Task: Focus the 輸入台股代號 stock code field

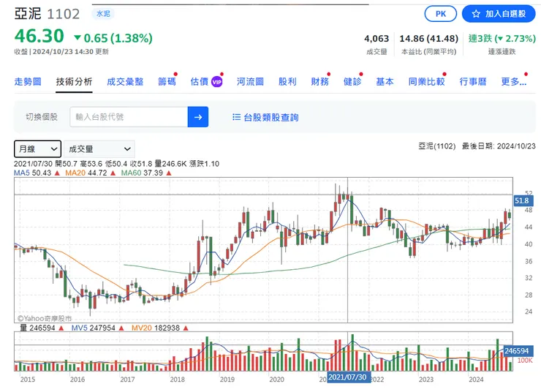Action: tap(129, 117)
